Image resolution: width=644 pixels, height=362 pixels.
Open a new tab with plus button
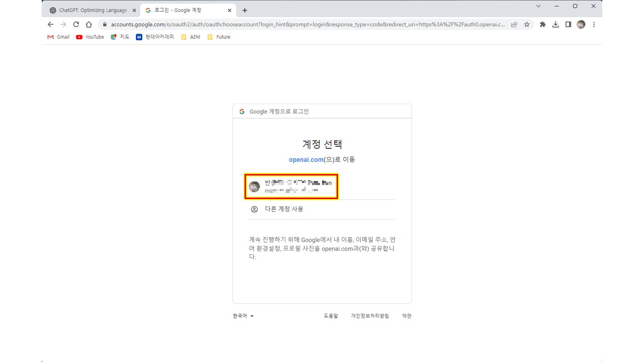point(245,10)
